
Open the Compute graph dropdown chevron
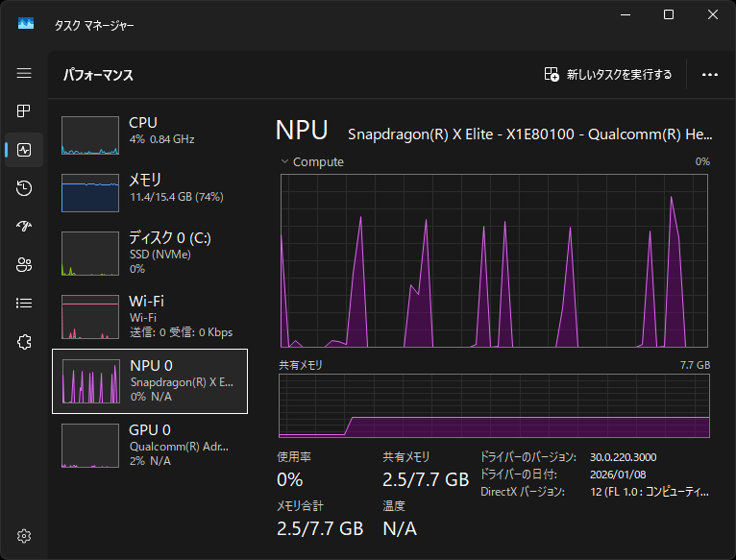(284, 161)
